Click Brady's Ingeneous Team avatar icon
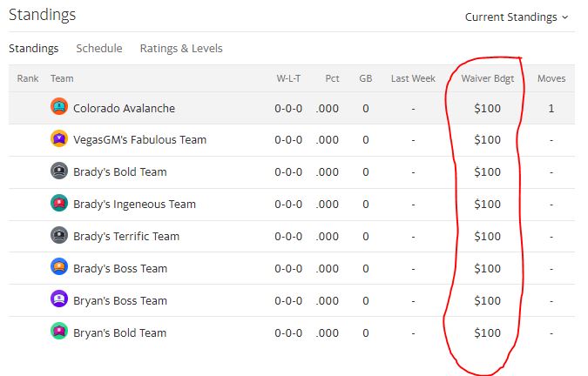This screenshot has height=376, width=588. 59,204
